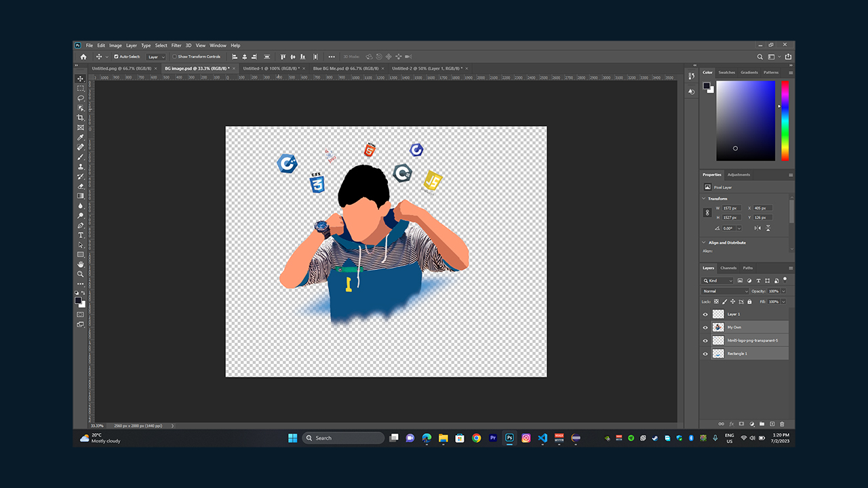Select the Rectangular Marquee tool
This screenshot has width=868, height=488.
pos(81,88)
